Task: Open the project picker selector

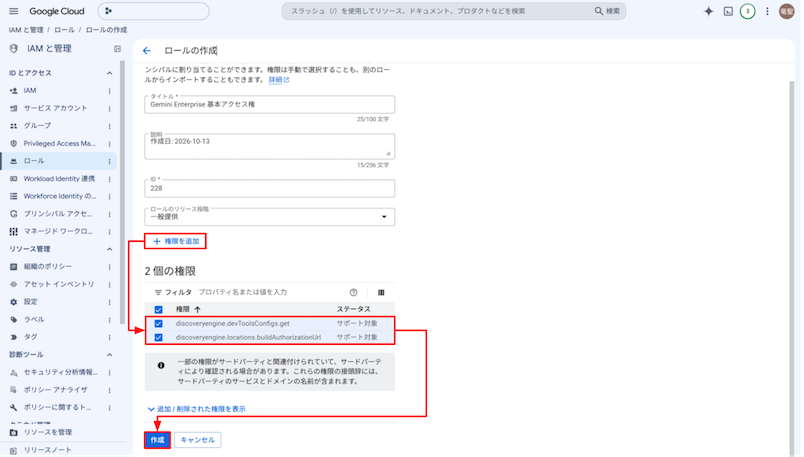Action: click(x=153, y=11)
